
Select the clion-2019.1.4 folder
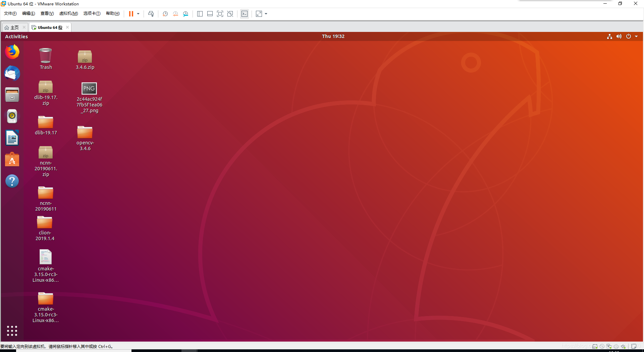tap(45, 228)
